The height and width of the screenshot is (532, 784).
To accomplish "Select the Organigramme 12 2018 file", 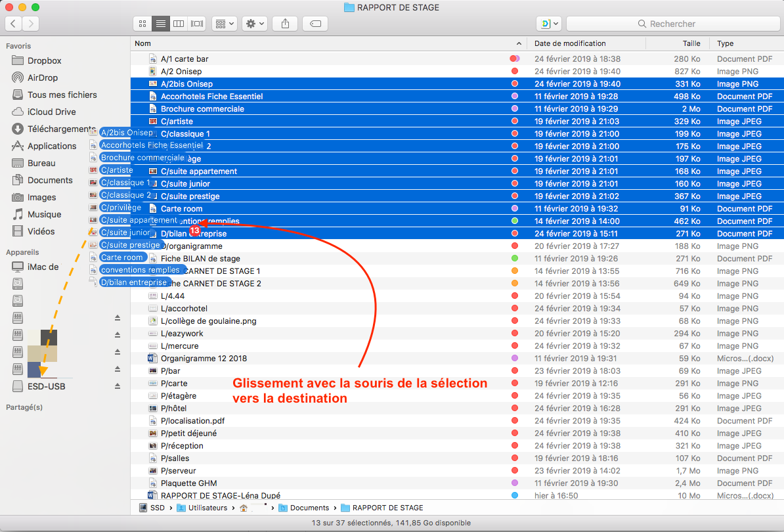I will pos(204,359).
